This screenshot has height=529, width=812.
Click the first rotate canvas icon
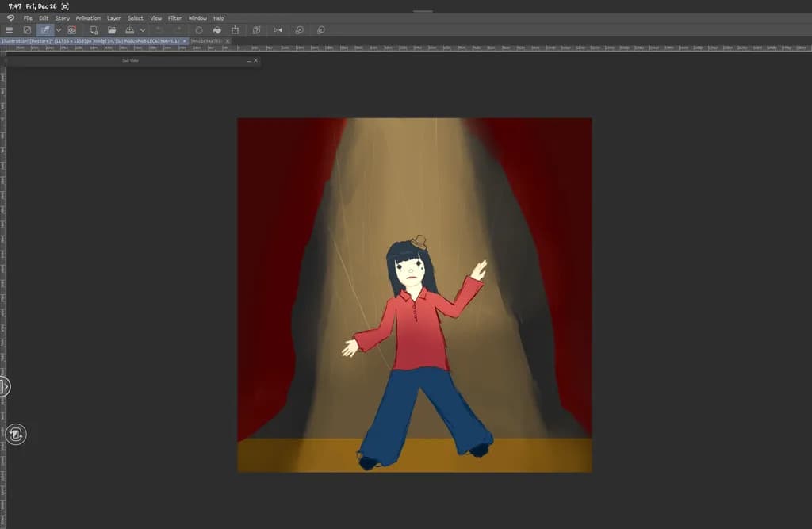tap(299, 30)
